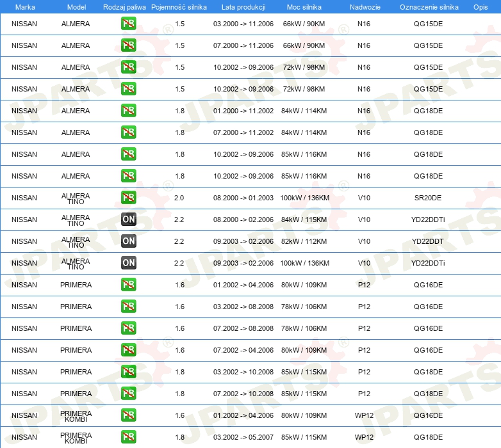Image resolution: width=501 pixels, height=448 pixels.
Task: Click ALMERA TINO model cell in SR20DE row
Action: click(76, 198)
